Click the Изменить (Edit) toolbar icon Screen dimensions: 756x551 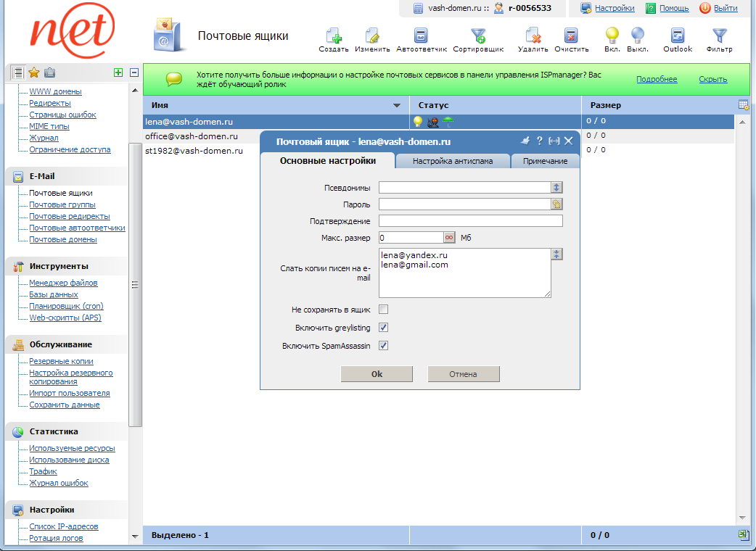372,36
